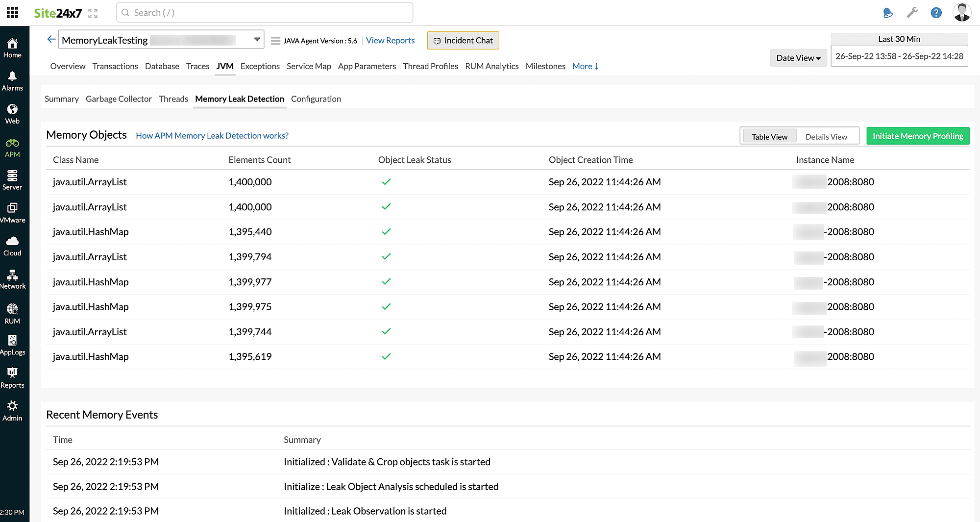
Task: Open the View Reports link
Action: pyautogui.click(x=390, y=40)
